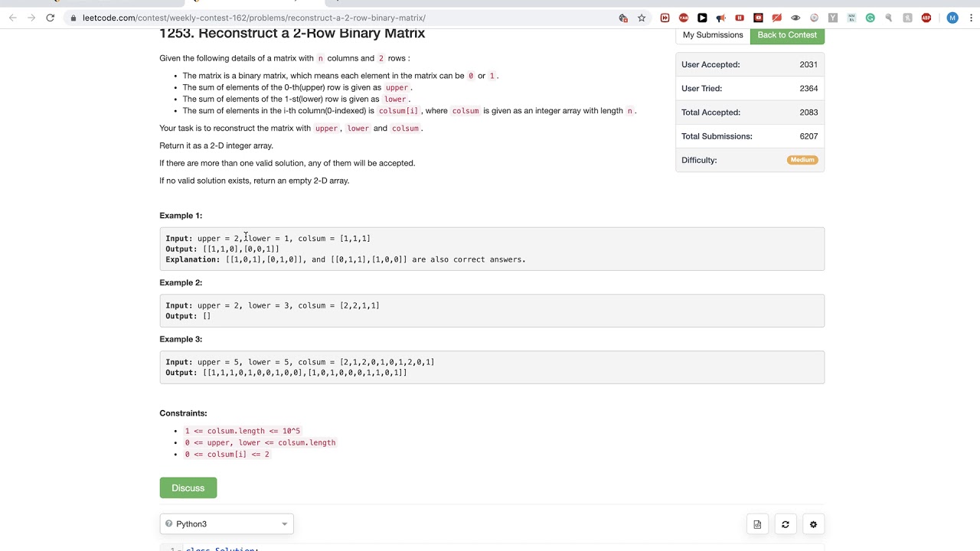
Task: Click the code template file icon
Action: coord(757,524)
